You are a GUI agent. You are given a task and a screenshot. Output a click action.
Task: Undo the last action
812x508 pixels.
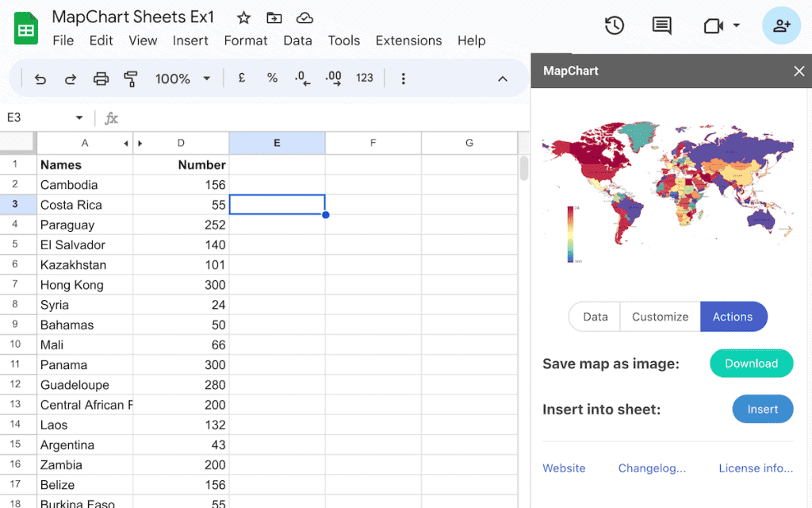point(40,79)
